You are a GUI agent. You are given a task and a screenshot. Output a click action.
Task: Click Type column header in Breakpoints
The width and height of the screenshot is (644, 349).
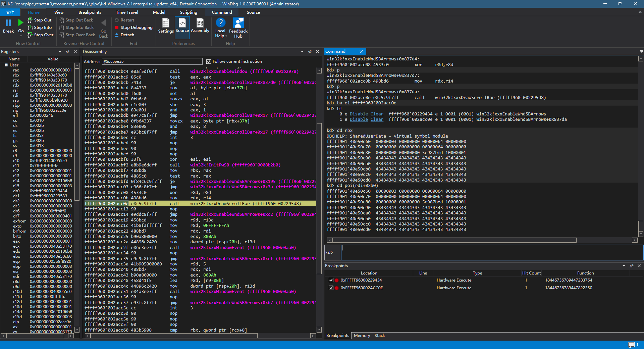point(477,273)
